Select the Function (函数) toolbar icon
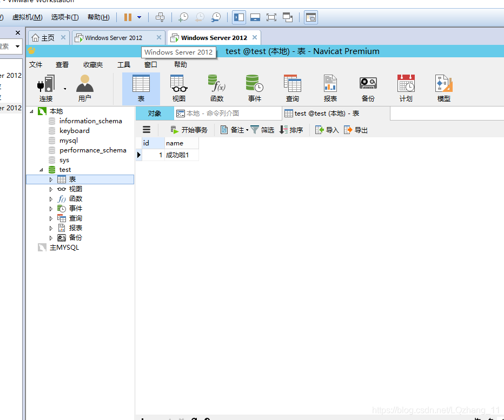The height and width of the screenshot is (420, 504). click(x=217, y=88)
